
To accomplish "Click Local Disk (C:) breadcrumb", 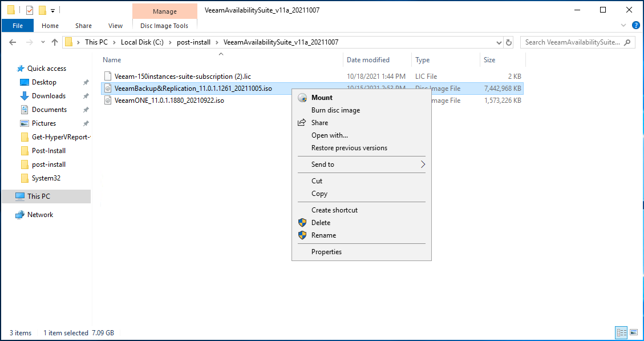I will [142, 42].
